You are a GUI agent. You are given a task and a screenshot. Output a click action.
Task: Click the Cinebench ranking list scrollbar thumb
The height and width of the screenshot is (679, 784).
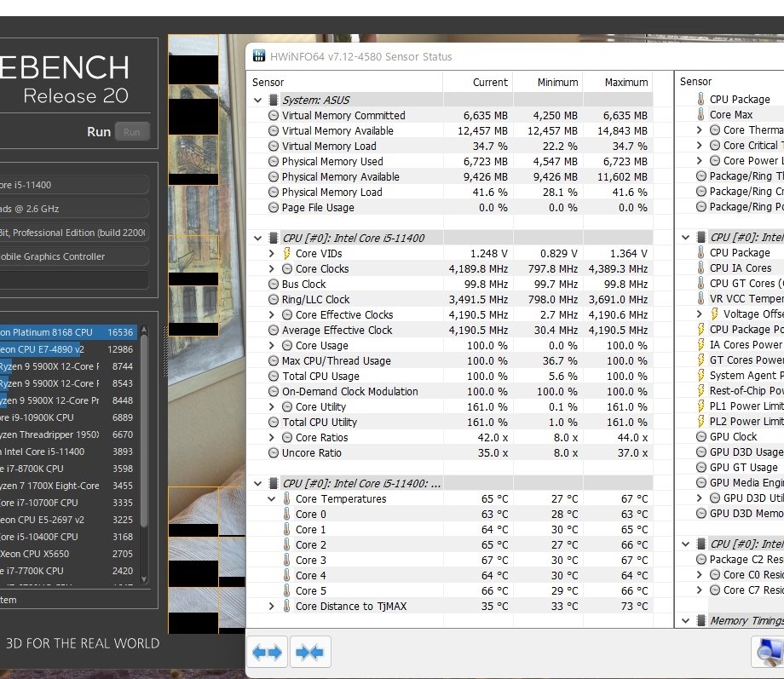click(144, 431)
